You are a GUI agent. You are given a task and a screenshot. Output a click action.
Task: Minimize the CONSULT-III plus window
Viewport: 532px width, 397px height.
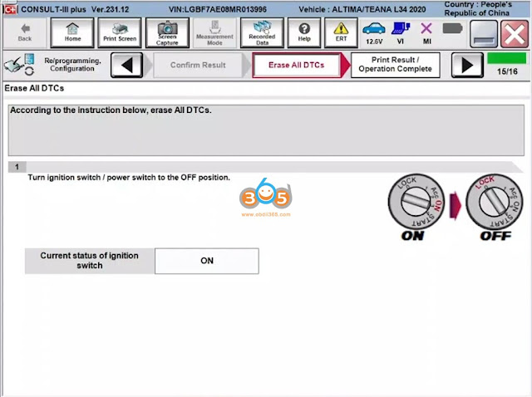pos(484,33)
